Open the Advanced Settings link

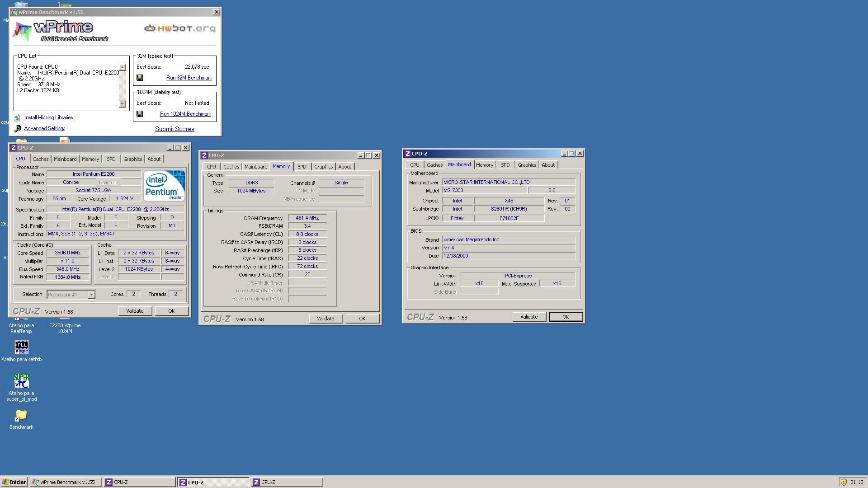pos(45,128)
